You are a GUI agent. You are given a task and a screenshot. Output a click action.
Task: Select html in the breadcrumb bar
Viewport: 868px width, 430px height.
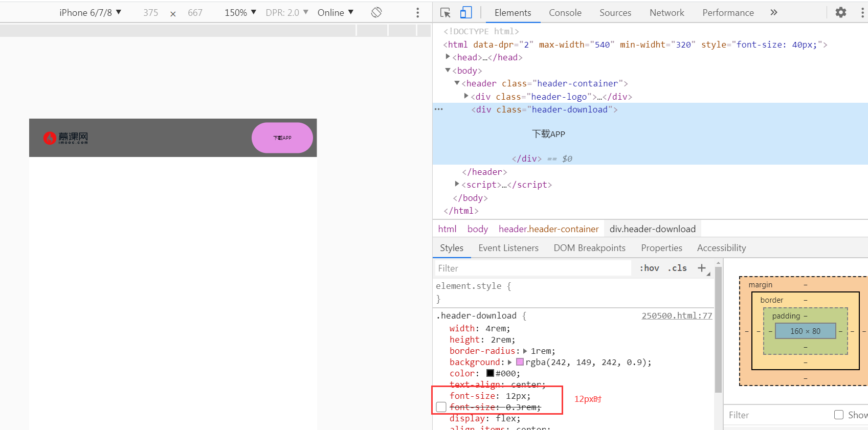(447, 229)
